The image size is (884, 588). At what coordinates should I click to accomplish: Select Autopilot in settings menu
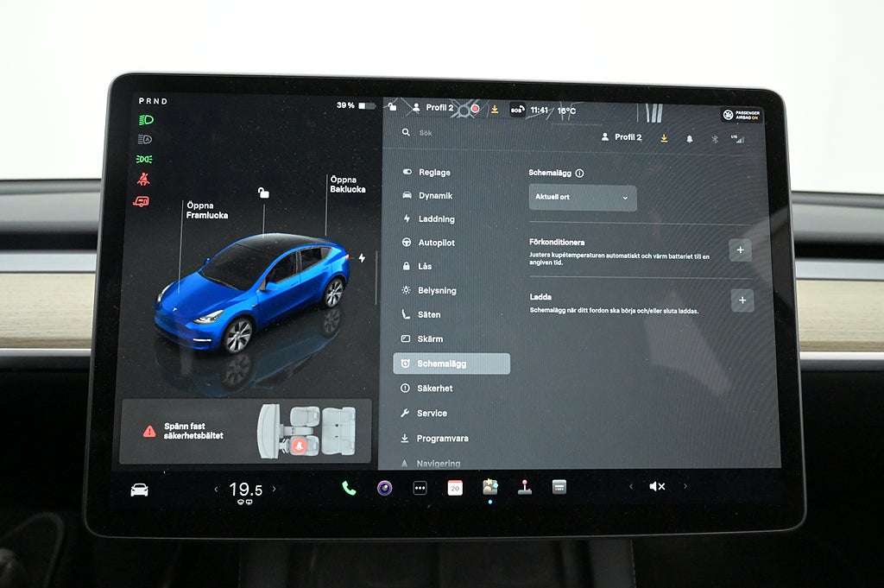(436, 243)
